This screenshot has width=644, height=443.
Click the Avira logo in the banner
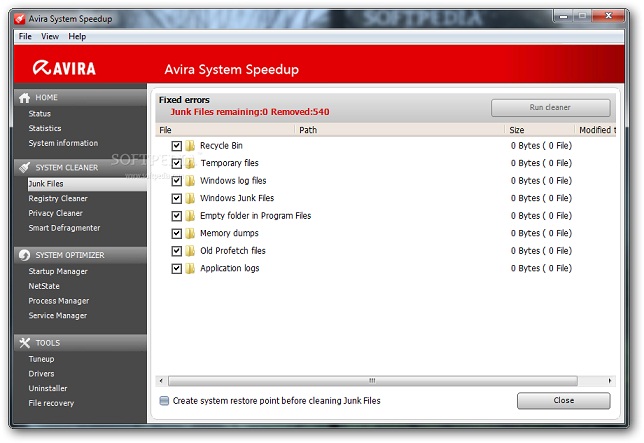(x=64, y=68)
